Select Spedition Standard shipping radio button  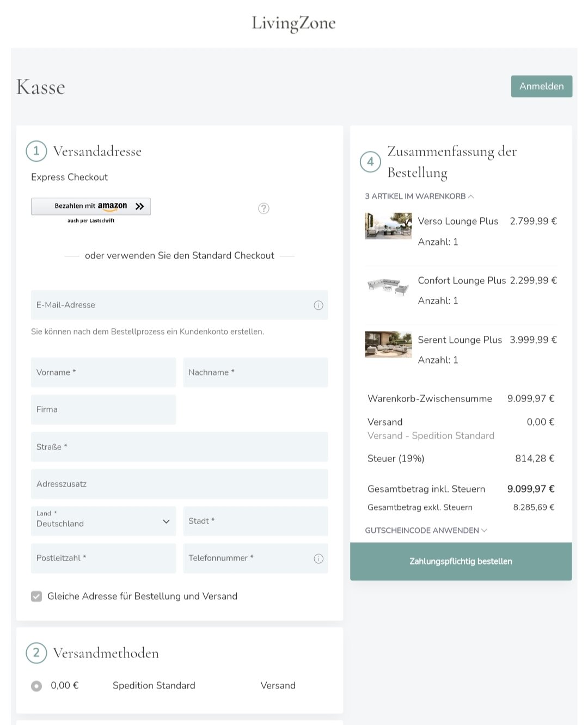36,686
